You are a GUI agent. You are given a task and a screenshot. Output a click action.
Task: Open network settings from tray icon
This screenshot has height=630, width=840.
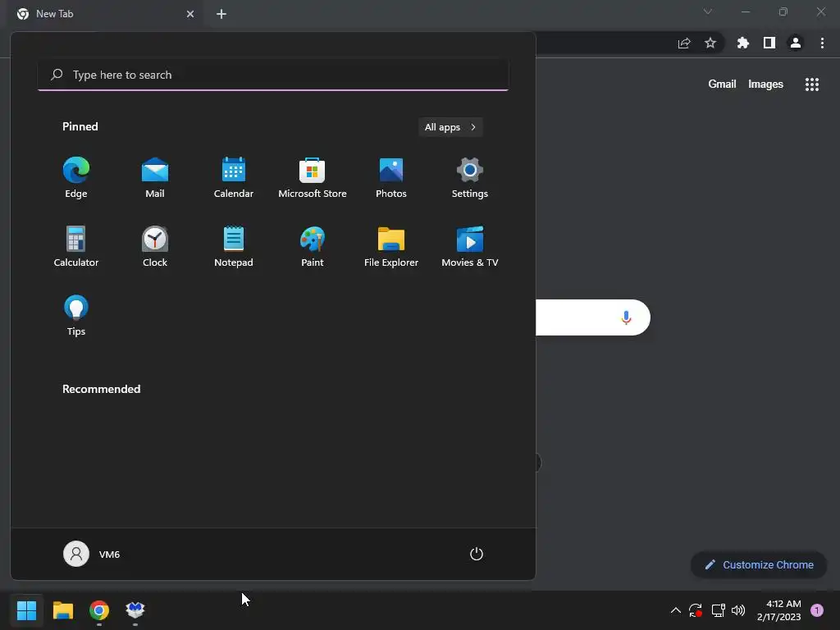click(718, 610)
